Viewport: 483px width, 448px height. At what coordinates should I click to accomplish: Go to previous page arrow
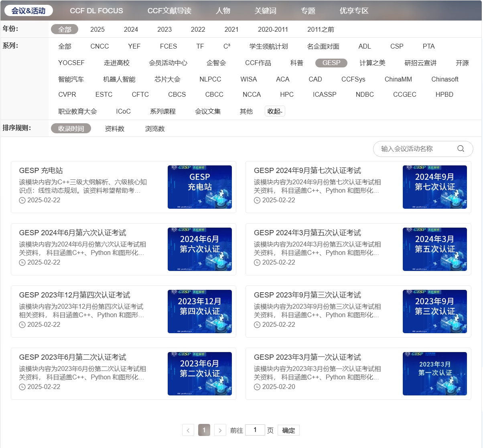(188, 430)
